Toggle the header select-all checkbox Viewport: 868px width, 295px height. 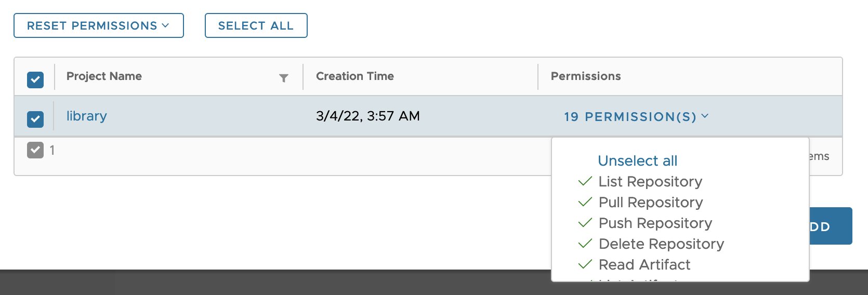point(35,79)
